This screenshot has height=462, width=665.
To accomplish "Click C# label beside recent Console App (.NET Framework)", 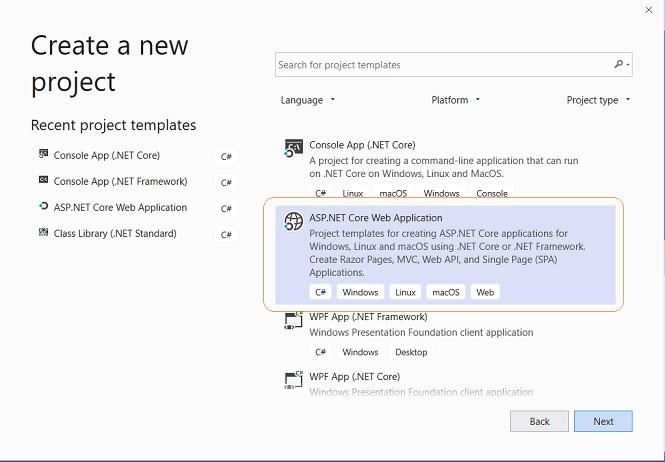I will point(226,182).
